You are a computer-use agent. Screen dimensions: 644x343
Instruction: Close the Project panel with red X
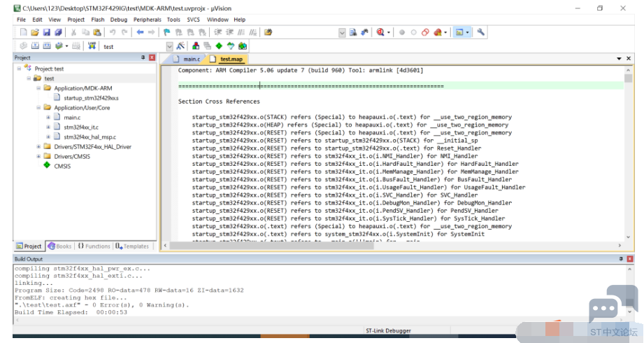152,57
